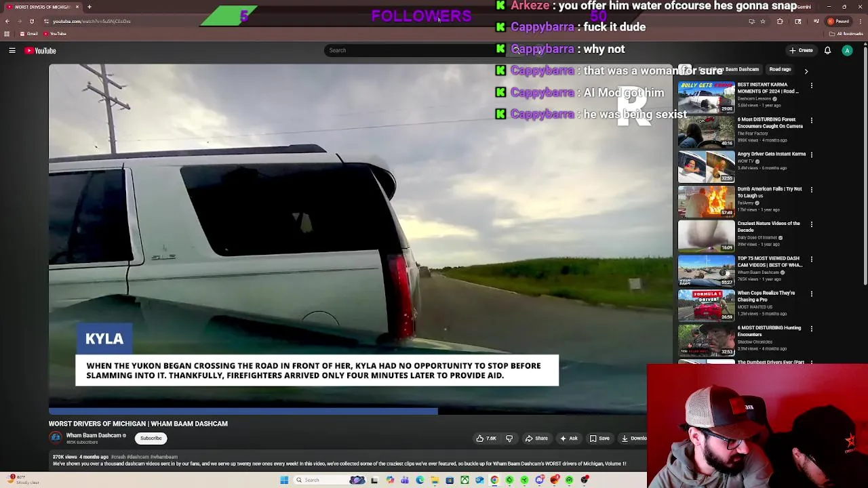Image resolution: width=868 pixels, height=488 pixels.
Task: Open Microsoft Teams from the taskbar
Action: click(405, 480)
